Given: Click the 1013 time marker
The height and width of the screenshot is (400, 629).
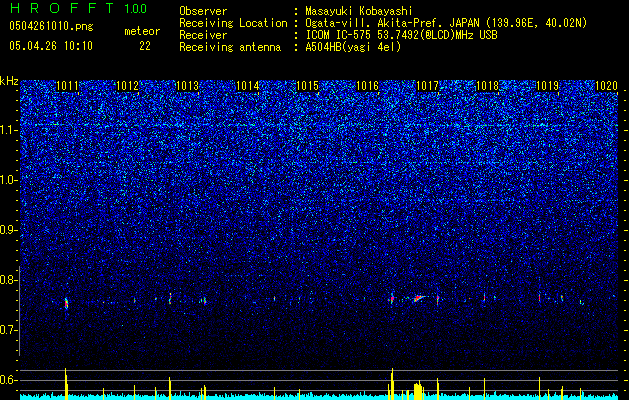Looking at the screenshot, I should click(x=187, y=86).
